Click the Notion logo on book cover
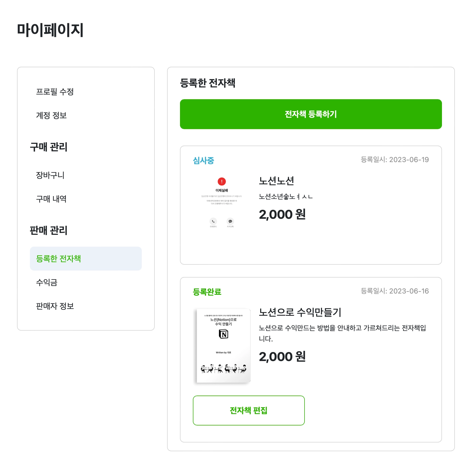This screenshot has height=469, width=476. pos(223,334)
